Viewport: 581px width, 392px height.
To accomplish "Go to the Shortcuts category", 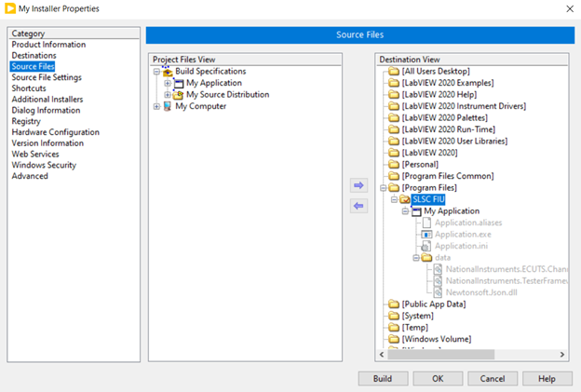I will pos(29,88).
